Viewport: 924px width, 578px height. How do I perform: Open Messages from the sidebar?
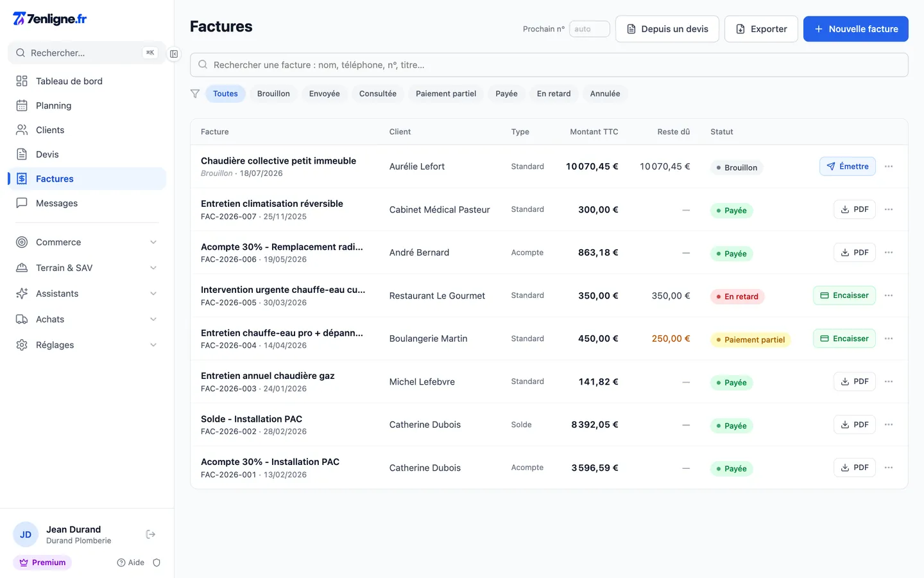[x=87, y=203]
